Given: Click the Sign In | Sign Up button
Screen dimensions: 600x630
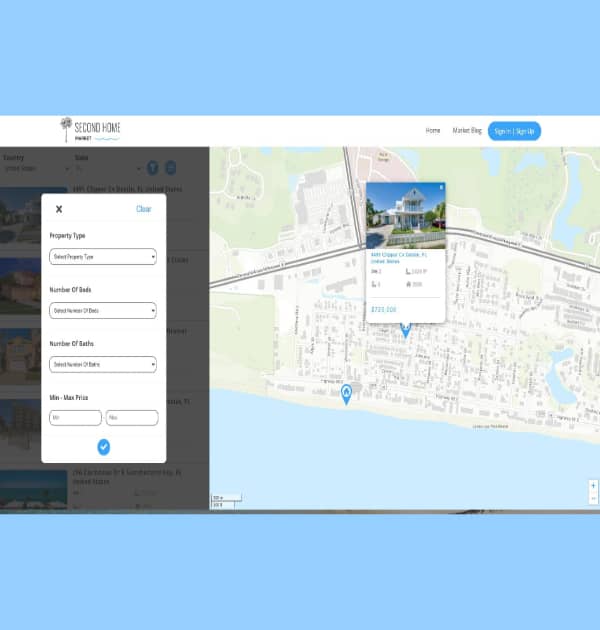Looking at the screenshot, I should (514, 131).
